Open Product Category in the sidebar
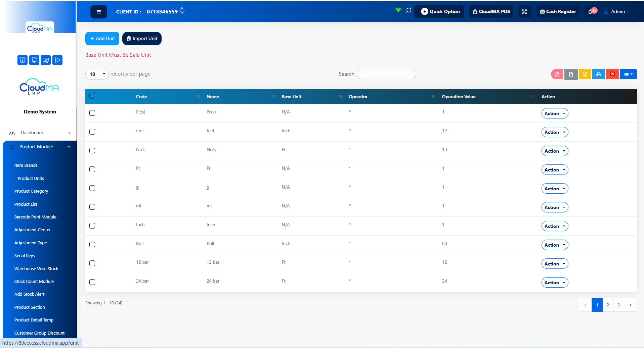Screen dimensions: 644x348 (x=31, y=191)
